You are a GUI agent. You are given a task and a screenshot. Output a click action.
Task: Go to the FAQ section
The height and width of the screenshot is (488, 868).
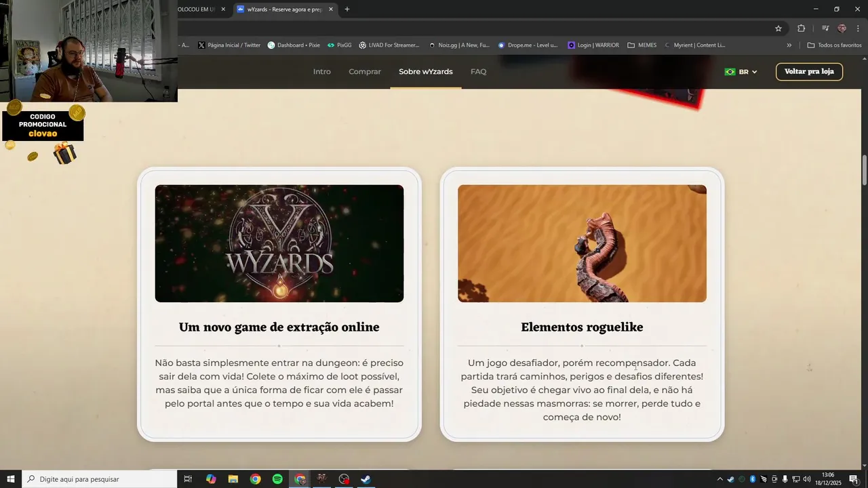(x=479, y=72)
